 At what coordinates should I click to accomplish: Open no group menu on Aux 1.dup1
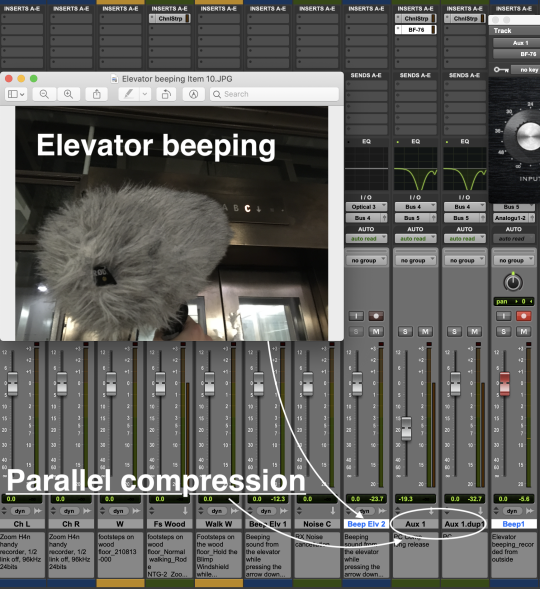tap(465, 260)
